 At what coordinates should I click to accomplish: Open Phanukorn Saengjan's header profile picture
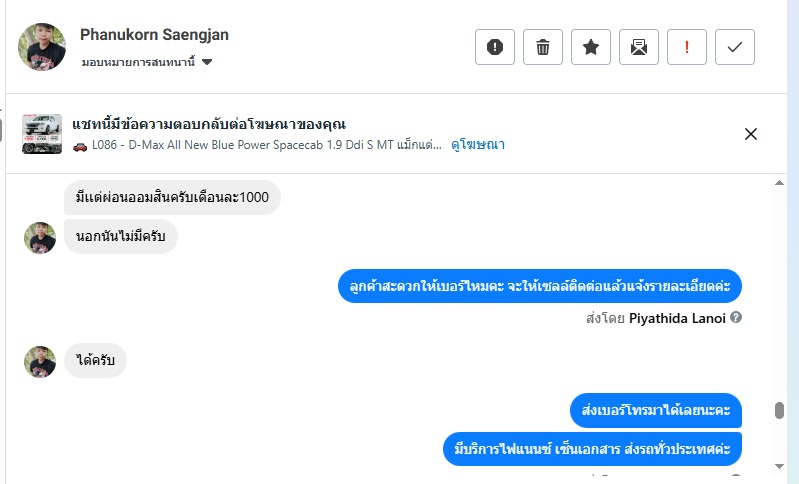42,47
